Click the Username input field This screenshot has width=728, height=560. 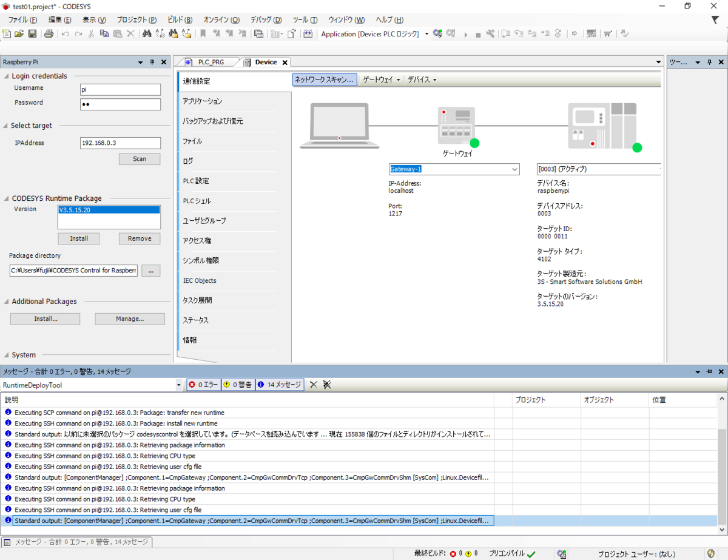point(120,89)
